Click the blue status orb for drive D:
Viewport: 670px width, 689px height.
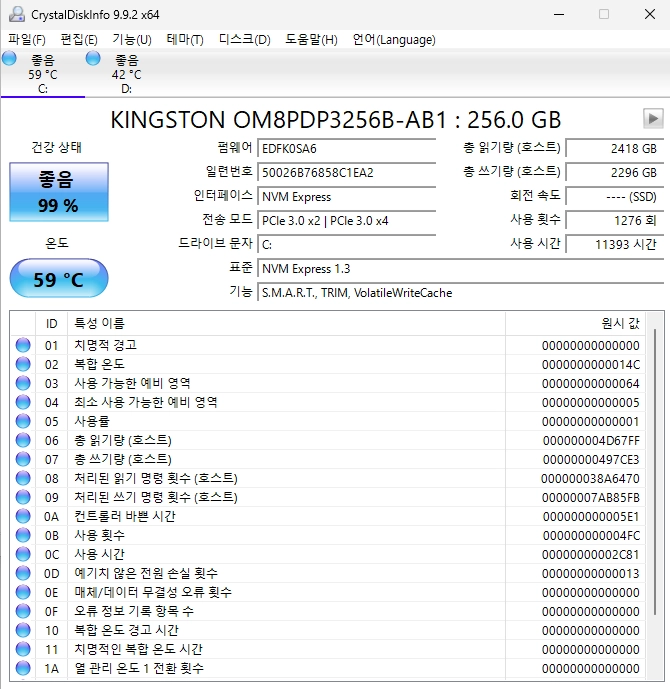93,58
